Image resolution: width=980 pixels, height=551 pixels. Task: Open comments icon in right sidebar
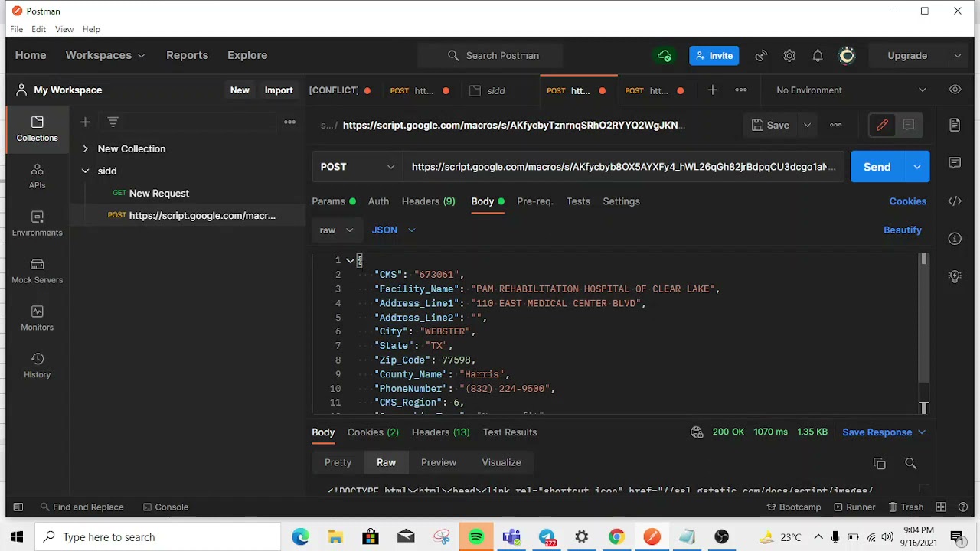[x=955, y=162]
